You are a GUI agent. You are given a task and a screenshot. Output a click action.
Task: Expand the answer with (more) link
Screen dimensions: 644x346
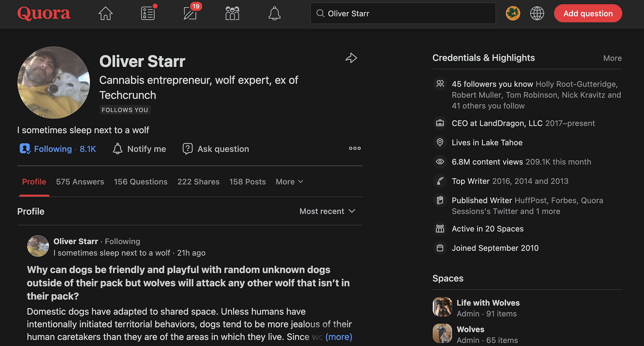[339, 337]
